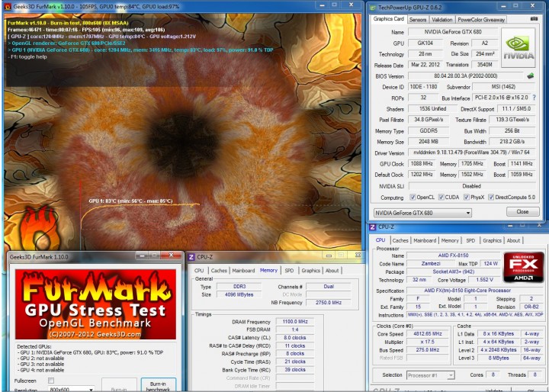Toggle the CUDA checkbox in GPU-Z
Screen dimensions: 549x392
coord(441,198)
